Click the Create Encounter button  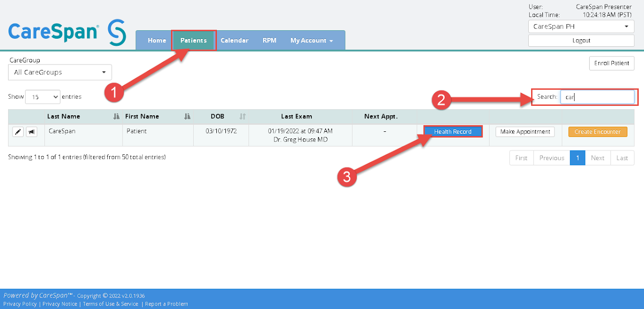598,132
